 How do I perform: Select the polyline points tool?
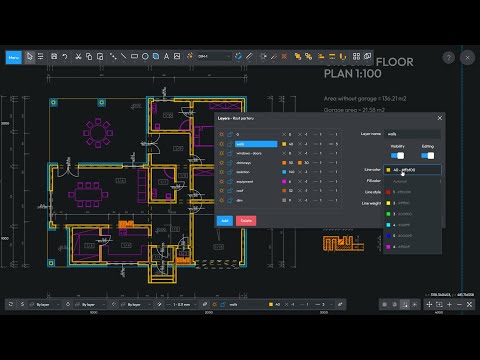(113, 56)
